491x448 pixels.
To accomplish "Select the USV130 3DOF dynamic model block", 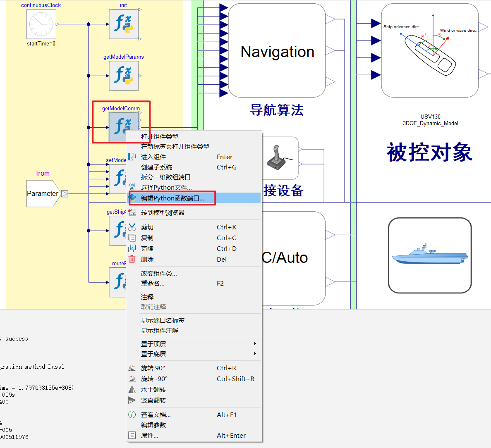I will point(430,50).
